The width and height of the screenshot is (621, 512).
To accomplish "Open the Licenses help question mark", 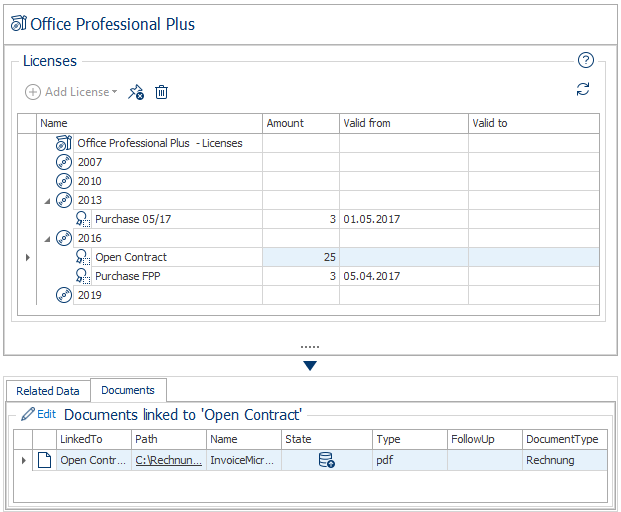I will [x=585, y=60].
